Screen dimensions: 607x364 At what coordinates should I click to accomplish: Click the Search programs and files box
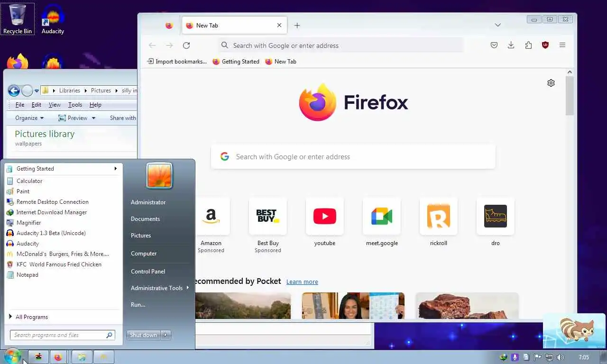(x=62, y=335)
